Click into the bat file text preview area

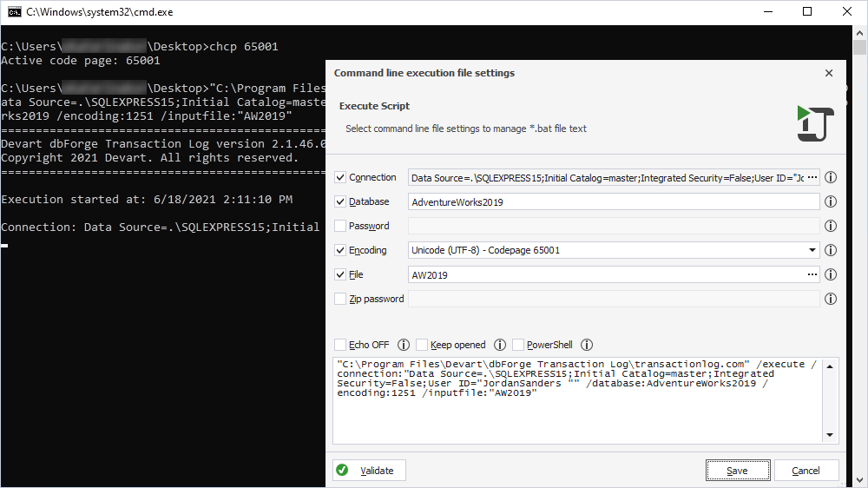pos(578,400)
